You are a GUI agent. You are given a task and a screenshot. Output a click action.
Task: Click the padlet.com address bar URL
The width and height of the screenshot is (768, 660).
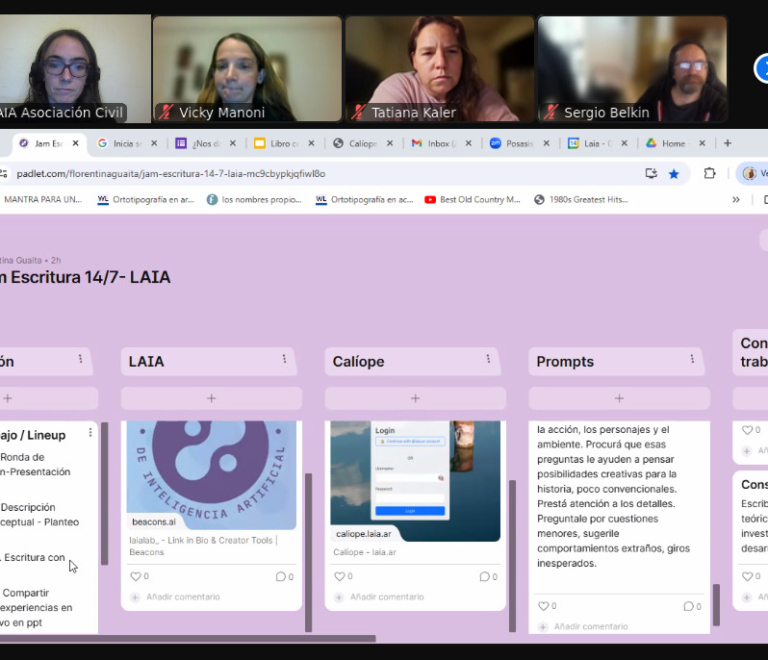(x=170, y=174)
